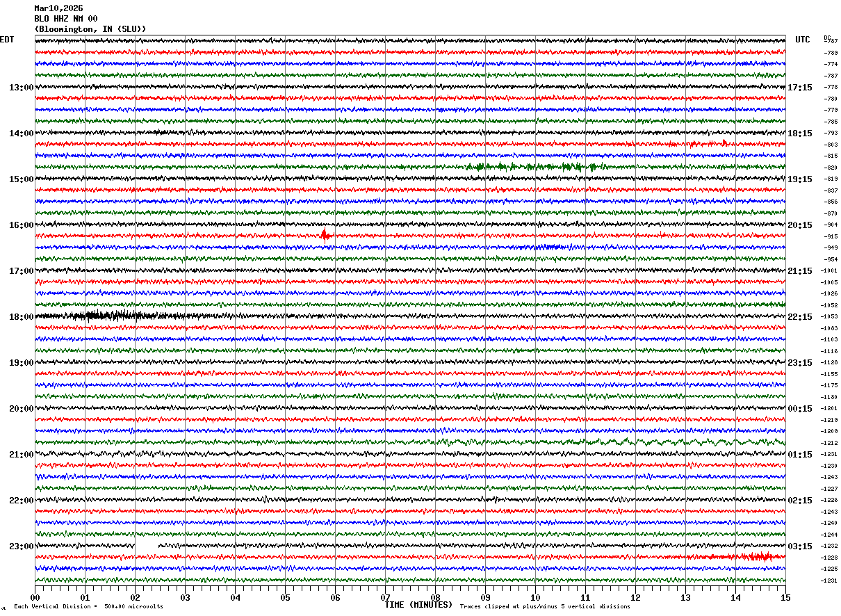Click the '16:00' EDT time label
This screenshot has width=841, height=616.
point(21,225)
